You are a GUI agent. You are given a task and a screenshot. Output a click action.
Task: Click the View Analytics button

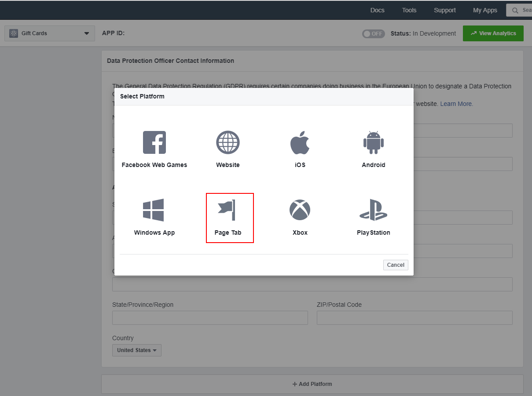click(x=493, y=33)
